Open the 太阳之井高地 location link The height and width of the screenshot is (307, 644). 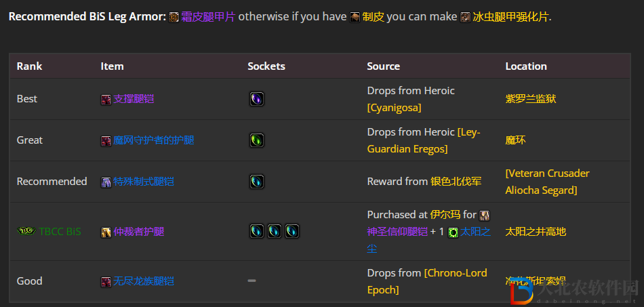(x=536, y=232)
